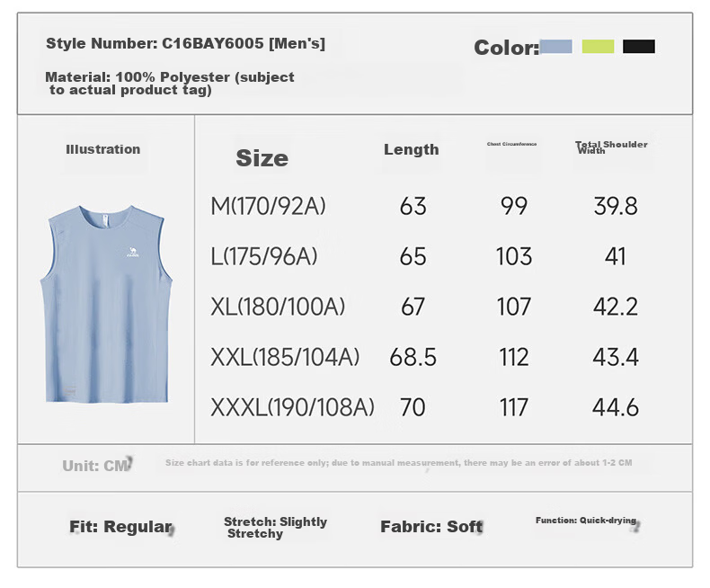Viewport: 710px width, 588px height.
Task: Click the Illustration heading
Action: tap(103, 149)
